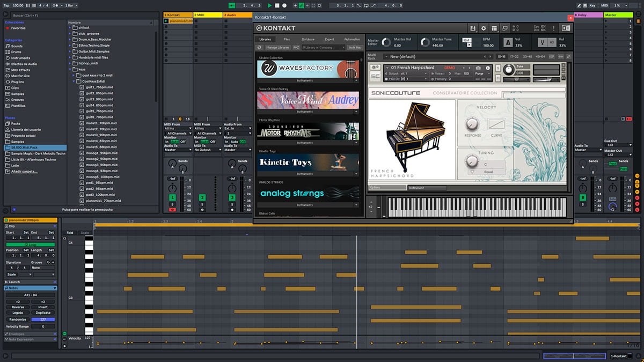Arm the Arrangement Record button
The width and height of the screenshot is (644, 362).
[284, 5]
